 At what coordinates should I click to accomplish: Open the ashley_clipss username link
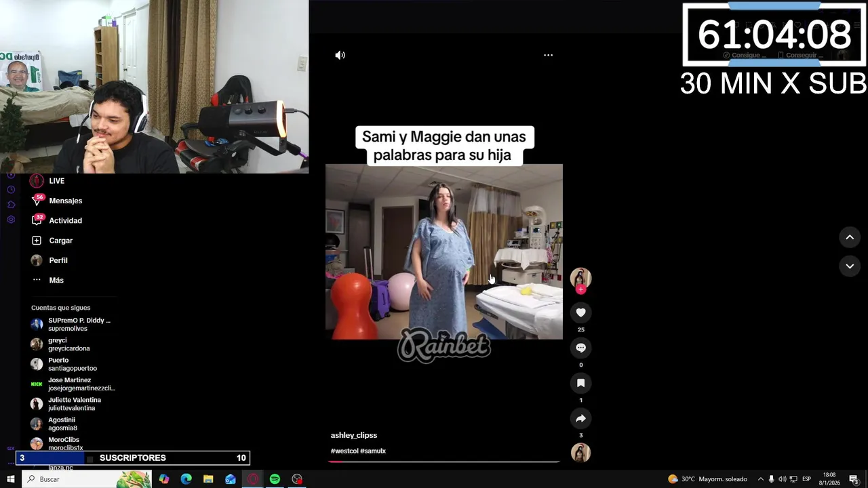pos(354,435)
